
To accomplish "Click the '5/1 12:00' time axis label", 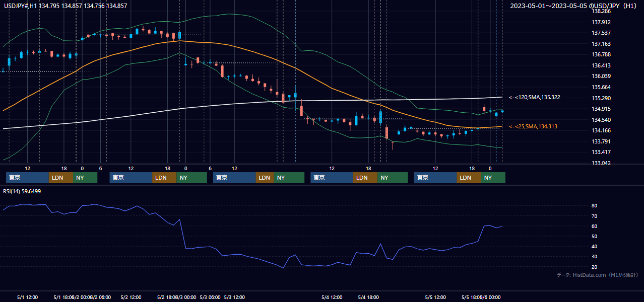I will pyautogui.click(x=27, y=297).
